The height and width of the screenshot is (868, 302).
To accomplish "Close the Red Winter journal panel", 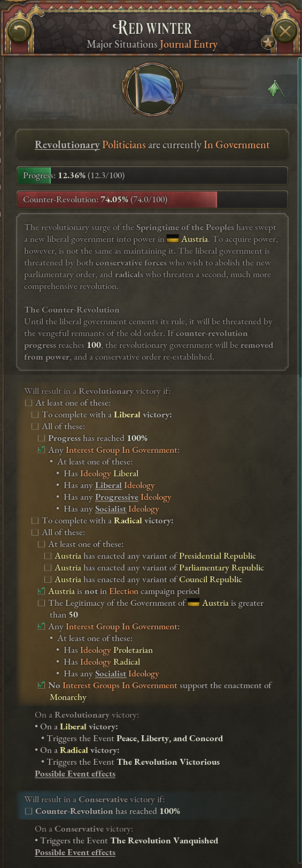I will [284, 32].
